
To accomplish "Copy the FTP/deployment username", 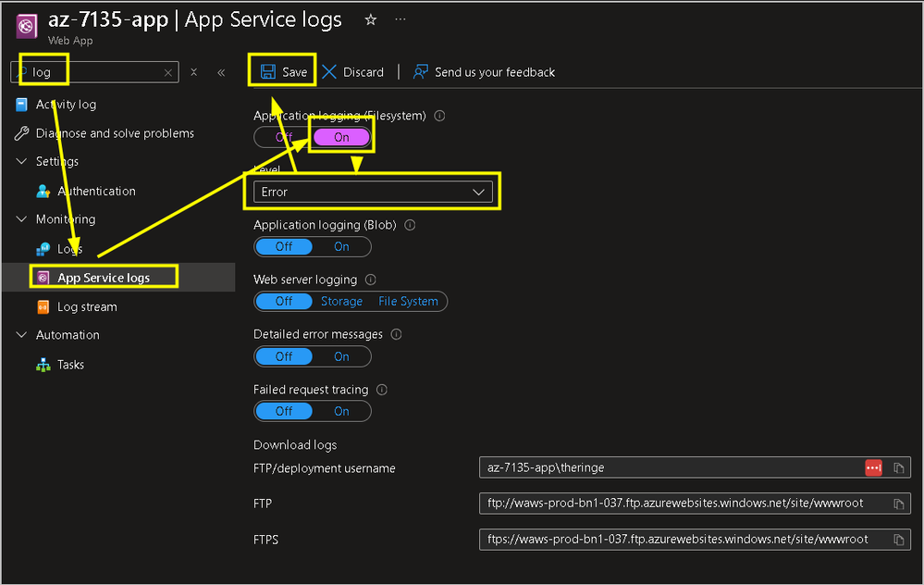I will pos(899,467).
